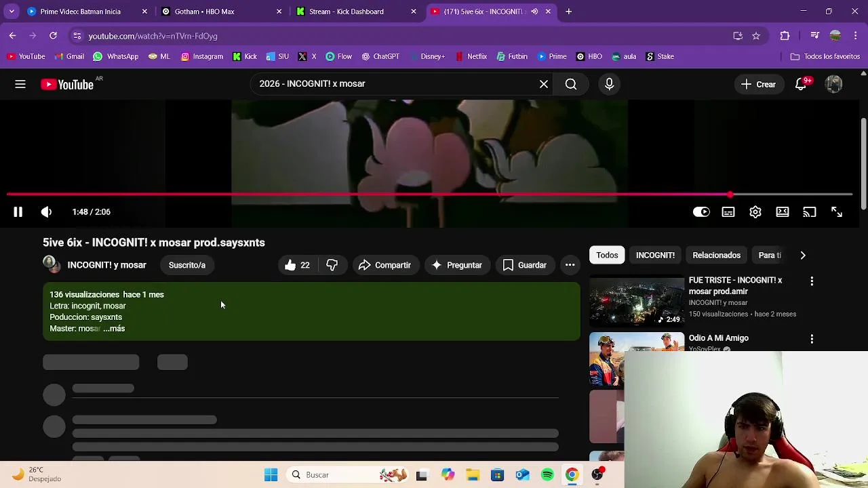Image resolution: width=868 pixels, height=488 pixels.
Task: Open the Windows Start menu
Action: pyautogui.click(x=271, y=475)
